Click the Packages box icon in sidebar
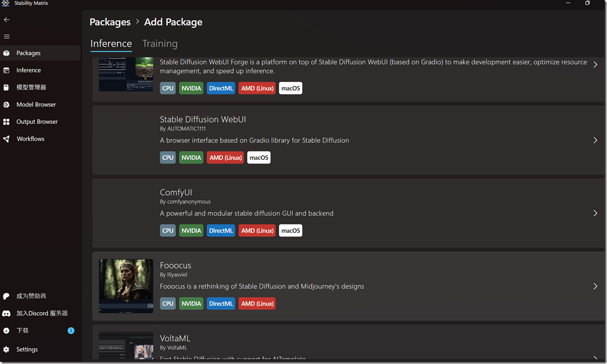 [6, 53]
